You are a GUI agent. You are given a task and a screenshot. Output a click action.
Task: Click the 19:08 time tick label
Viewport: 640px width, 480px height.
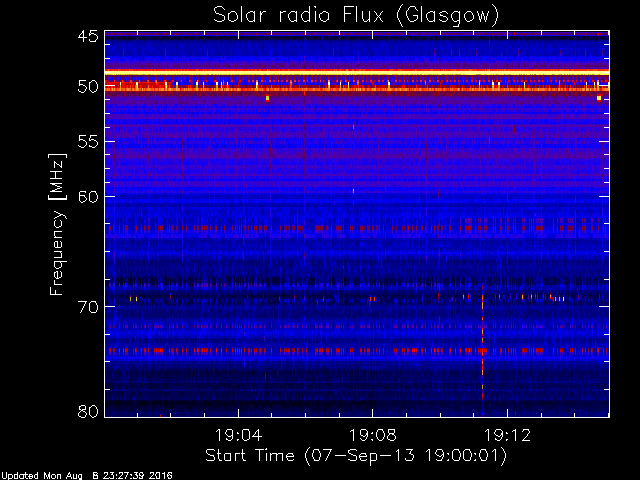pyautogui.click(x=372, y=435)
